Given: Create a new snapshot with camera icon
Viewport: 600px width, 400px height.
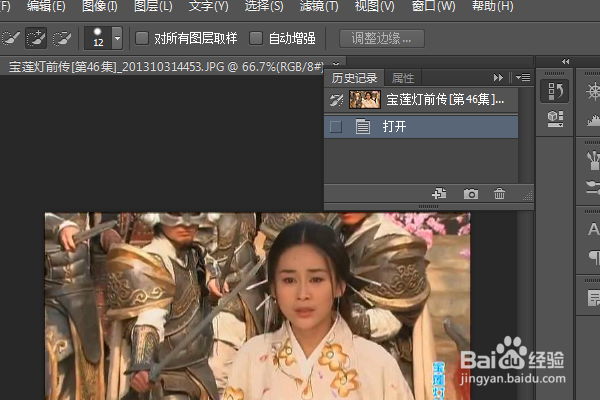Looking at the screenshot, I should click(x=471, y=194).
